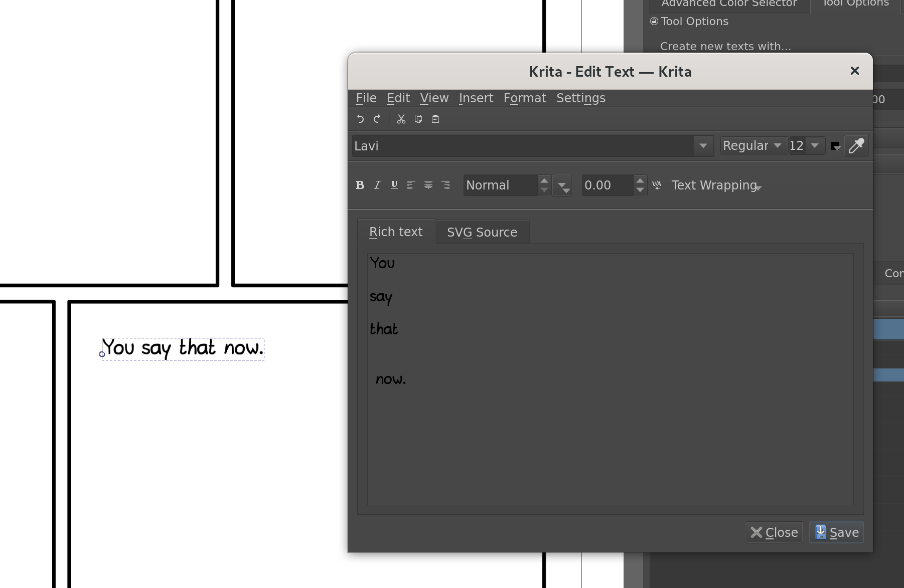
Task: Click the Paste clipboard icon
Action: (x=435, y=119)
